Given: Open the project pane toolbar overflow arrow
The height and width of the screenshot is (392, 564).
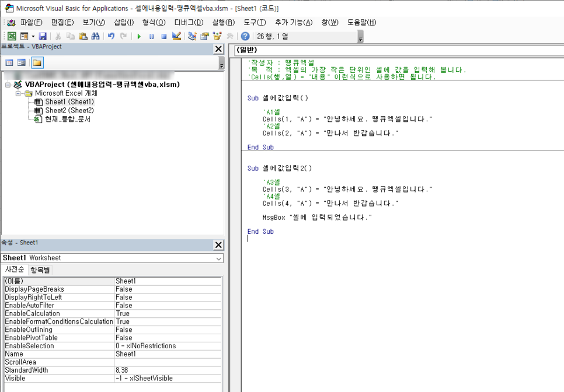Looking at the screenshot, I should point(222,63).
